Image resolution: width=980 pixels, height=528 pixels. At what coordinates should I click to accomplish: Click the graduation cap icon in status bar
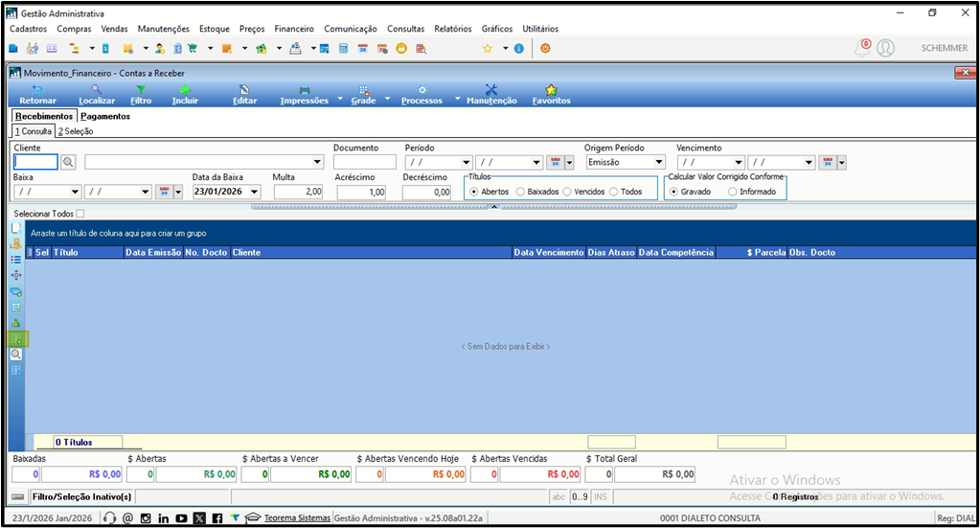(253, 518)
